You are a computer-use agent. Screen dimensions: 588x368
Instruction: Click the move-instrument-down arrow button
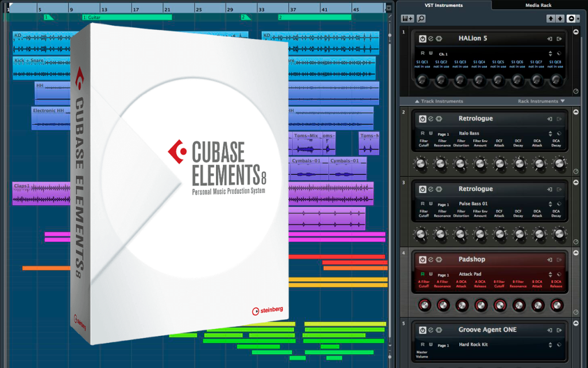point(560,18)
